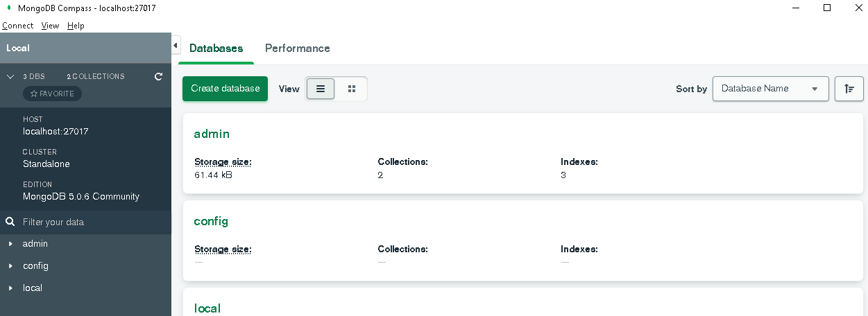Select admin in the sidebar tree
The width and height of the screenshot is (868, 316).
tap(35, 244)
